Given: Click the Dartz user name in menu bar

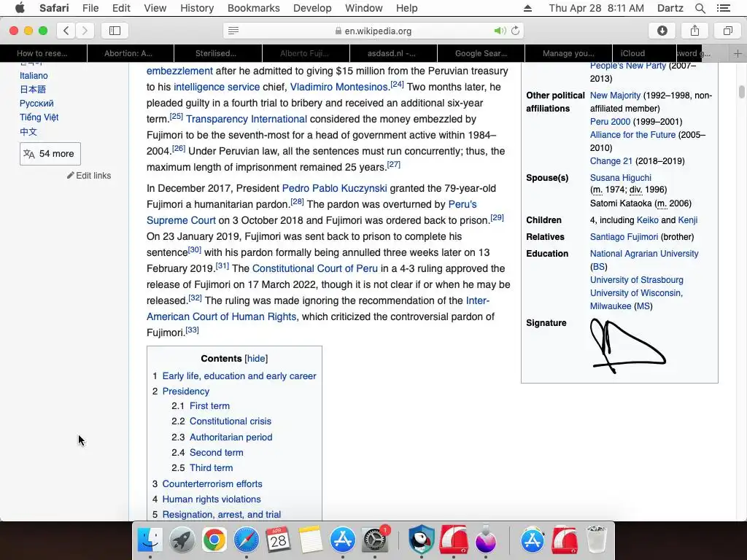Looking at the screenshot, I should [670, 8].
